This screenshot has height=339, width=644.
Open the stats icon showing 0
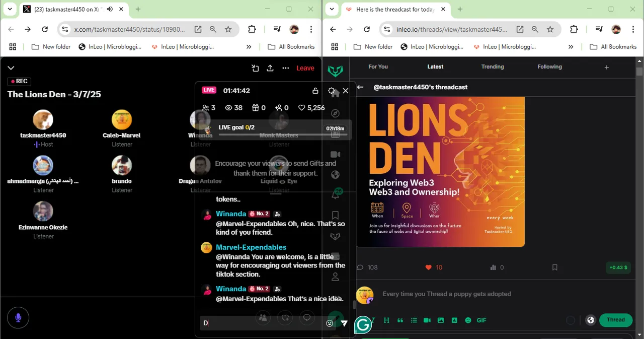tap(497, 267)
